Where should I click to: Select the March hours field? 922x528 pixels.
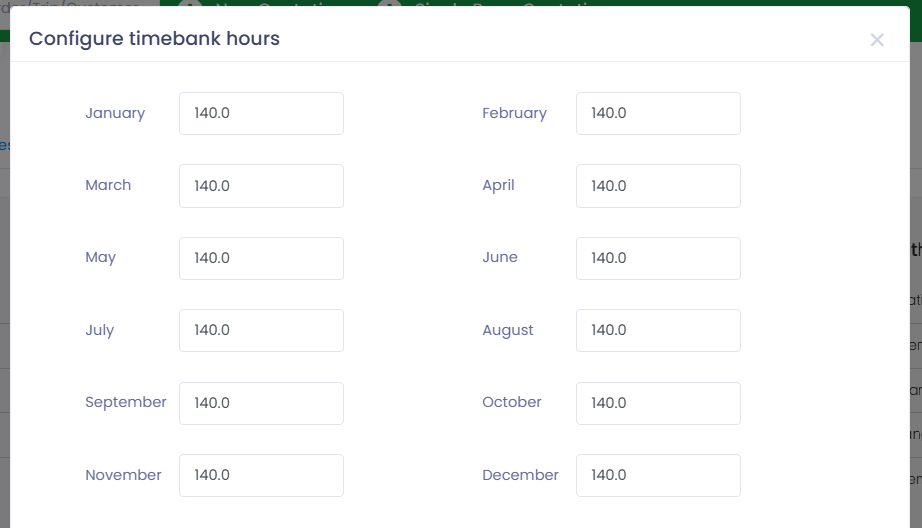click(261, 186)
